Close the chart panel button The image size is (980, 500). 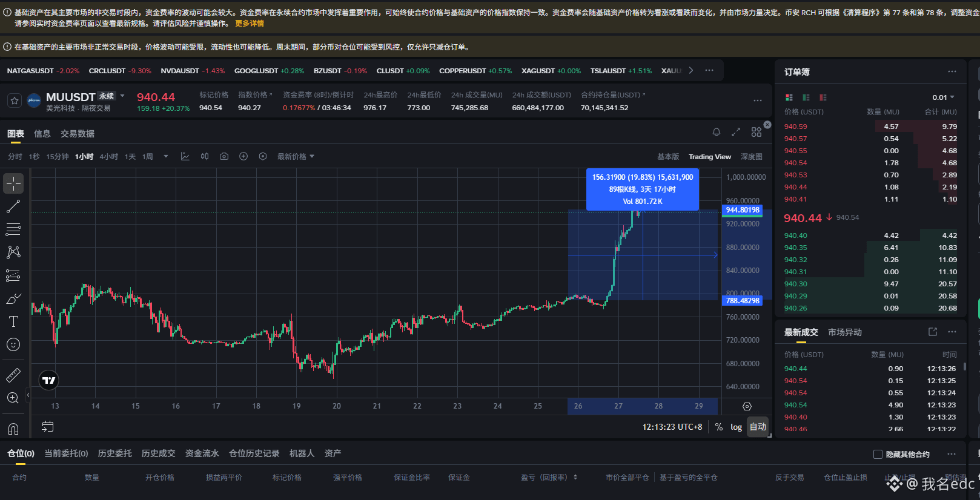pos(767,125)
